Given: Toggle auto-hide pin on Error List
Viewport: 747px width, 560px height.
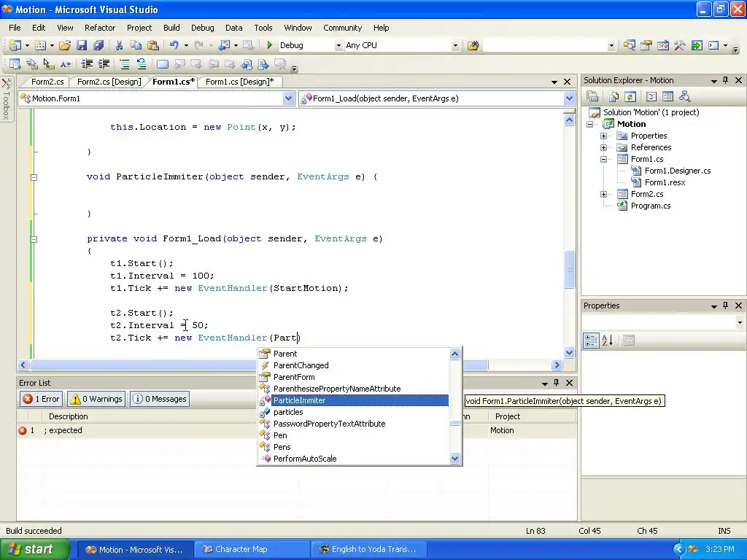Looking at the screenshot, I should [x=556, y=382].
